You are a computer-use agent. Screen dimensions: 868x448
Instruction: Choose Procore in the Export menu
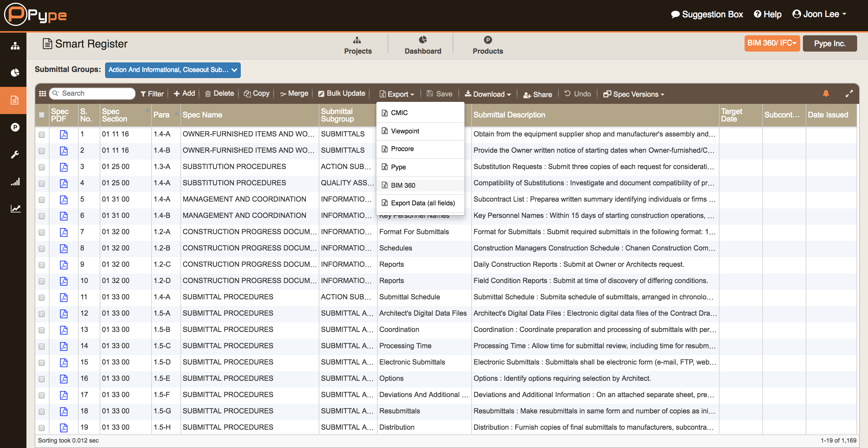[402, 149]
